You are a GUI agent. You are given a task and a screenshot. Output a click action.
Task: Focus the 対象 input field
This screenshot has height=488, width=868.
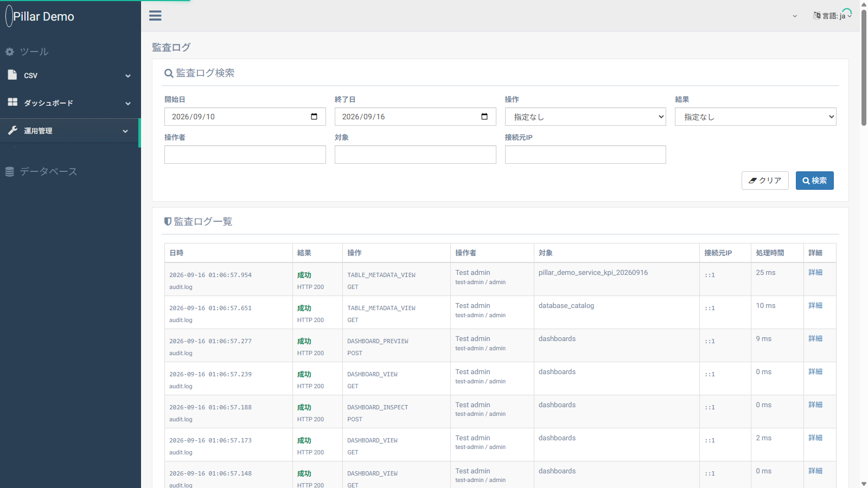[416, 155]
